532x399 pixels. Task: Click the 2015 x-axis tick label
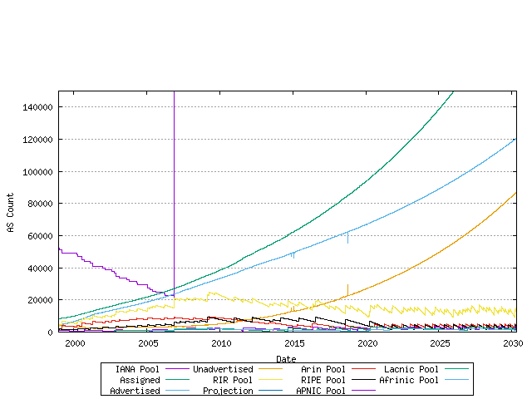click(x=294, y=342)
